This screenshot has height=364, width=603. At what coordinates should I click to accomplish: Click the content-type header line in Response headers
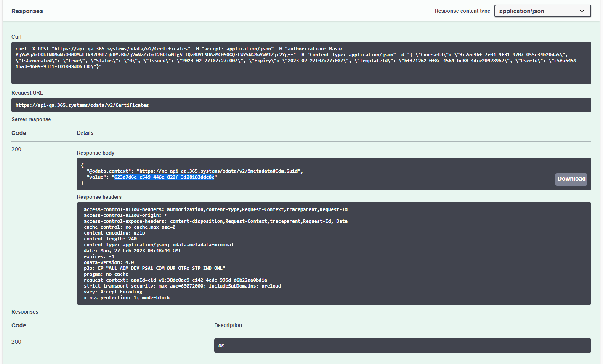click(159, 244)
